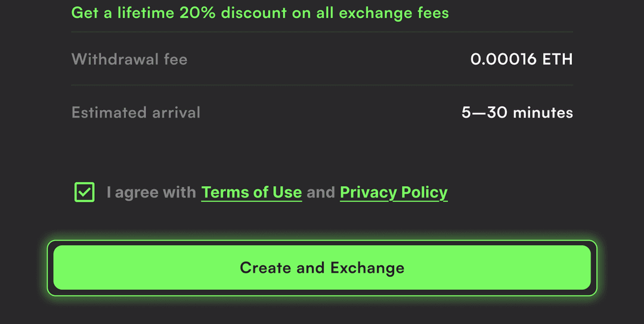Click the green checkmark icon
644x324 pixels.
pos(85,192)
